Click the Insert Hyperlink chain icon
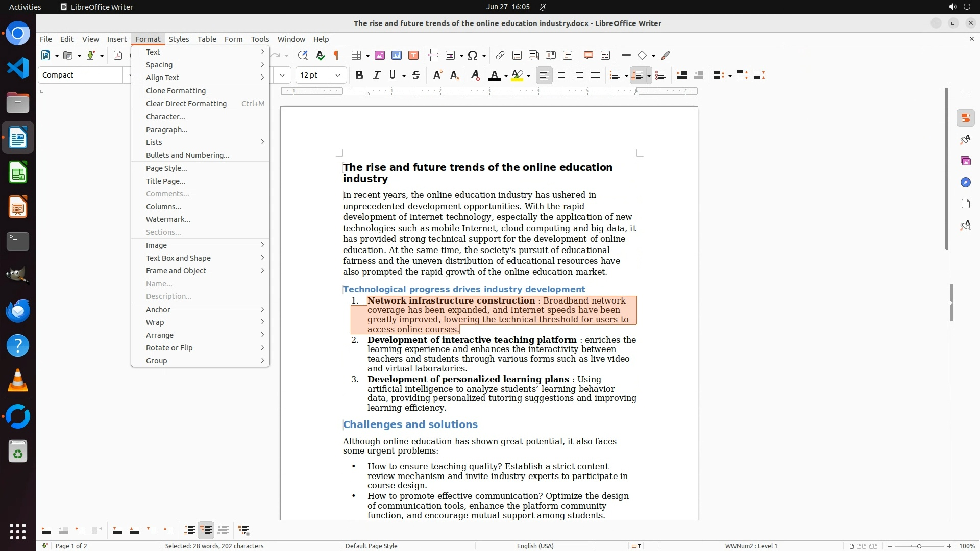The image size is (980, 551). [500, 55]
